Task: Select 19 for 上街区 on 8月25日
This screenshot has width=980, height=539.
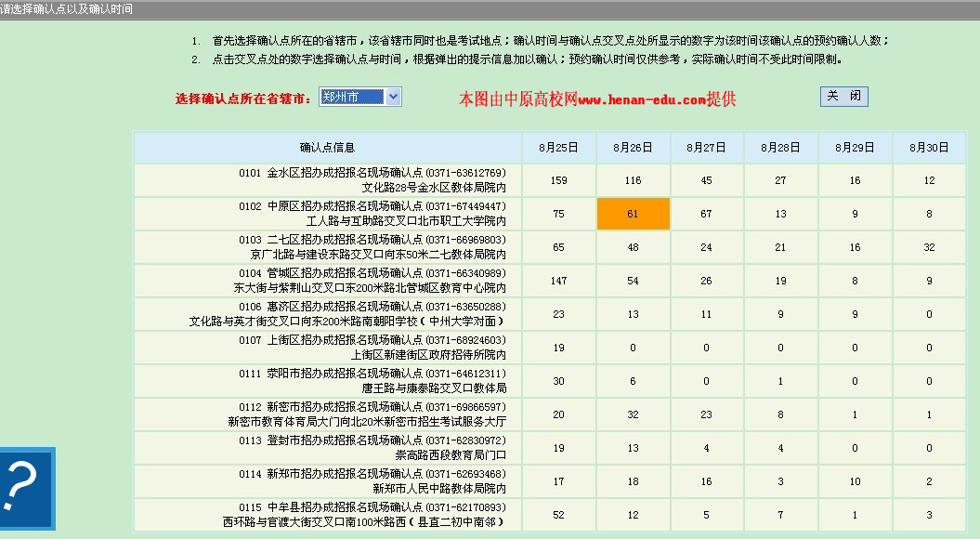Action: click(x=558, y=348)
